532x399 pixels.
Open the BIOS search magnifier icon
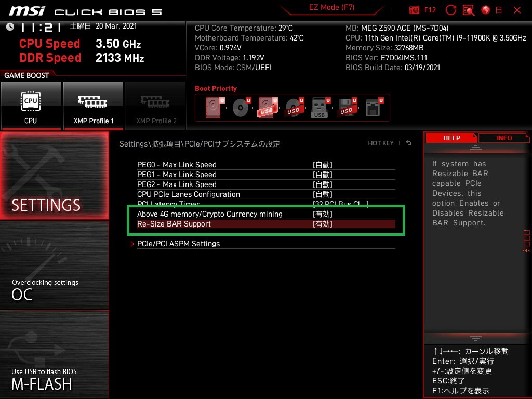coord(469,10)
